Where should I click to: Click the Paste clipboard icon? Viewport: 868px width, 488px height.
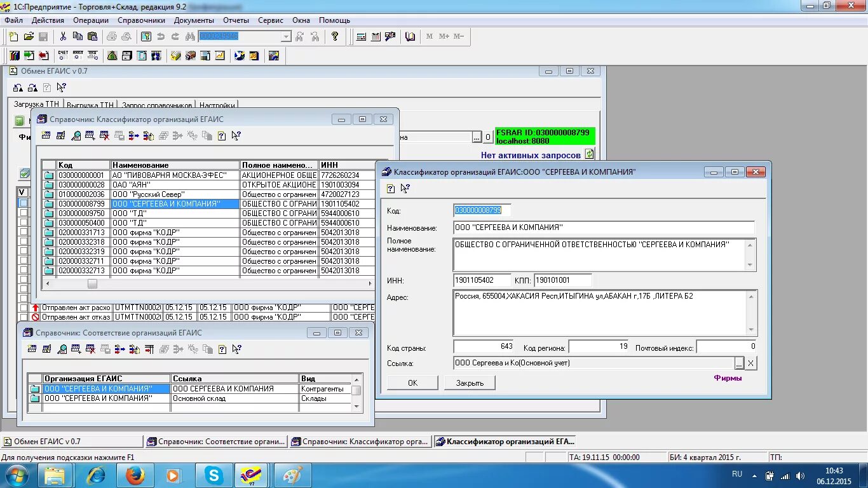tap(92, 37)
